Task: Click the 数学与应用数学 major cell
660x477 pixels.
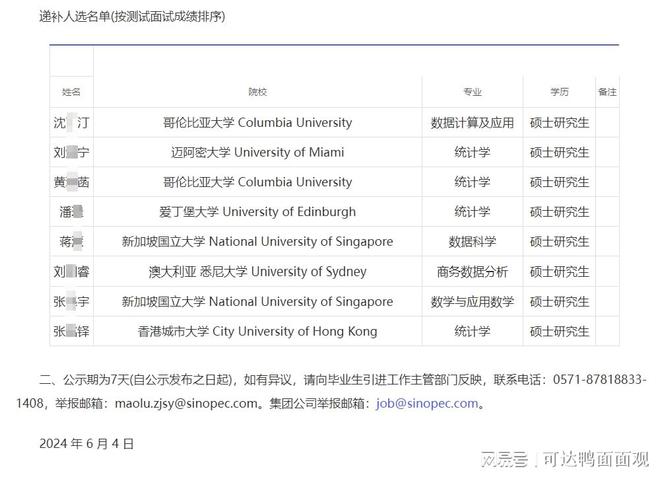Action: 472,301
